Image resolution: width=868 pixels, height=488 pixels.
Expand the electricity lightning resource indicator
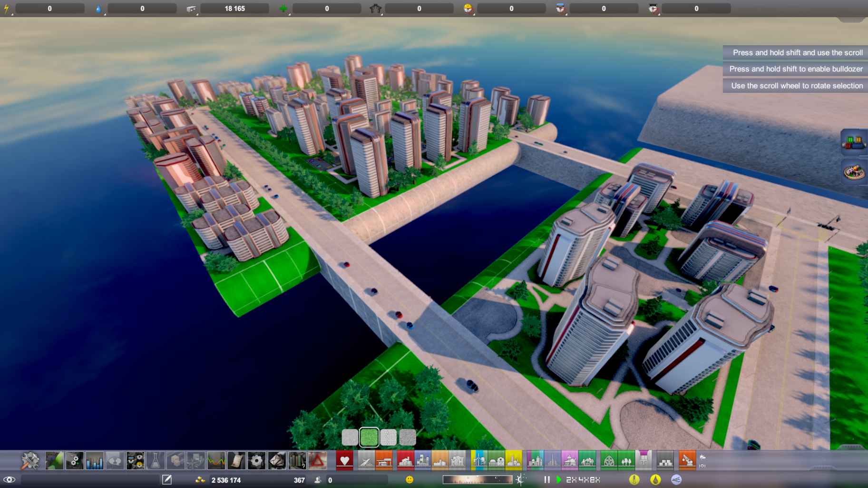click(7, 9)
